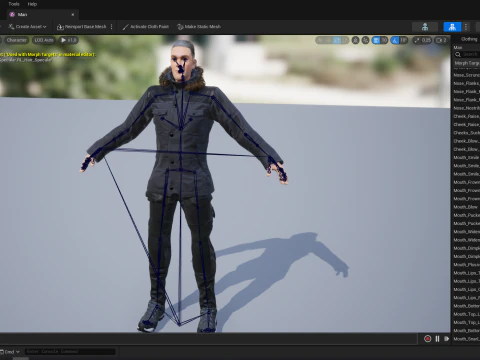The height and width of the screenshot is (360, 480).
Task: Pause the animation preview
Action: click(x=437, y=339)
